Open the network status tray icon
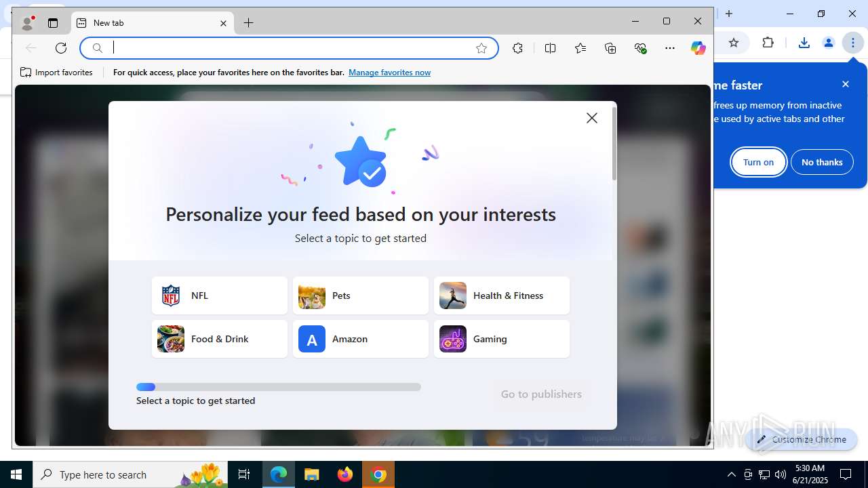 764,474
